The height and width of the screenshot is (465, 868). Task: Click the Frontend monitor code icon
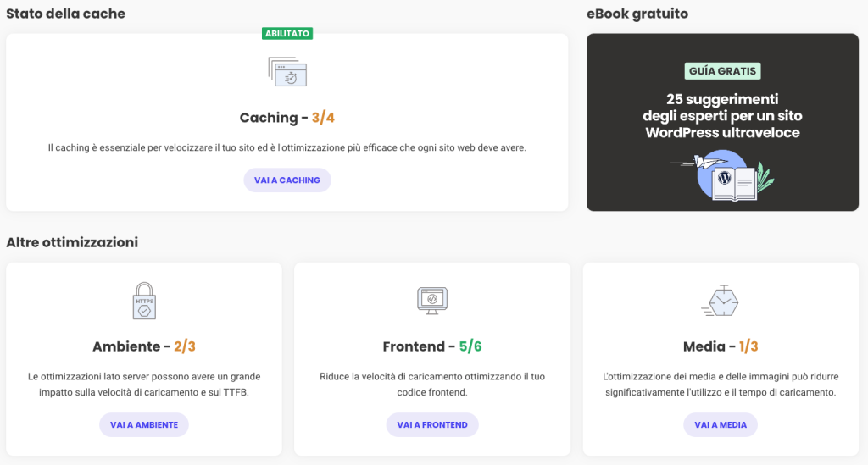click(432, 300)
